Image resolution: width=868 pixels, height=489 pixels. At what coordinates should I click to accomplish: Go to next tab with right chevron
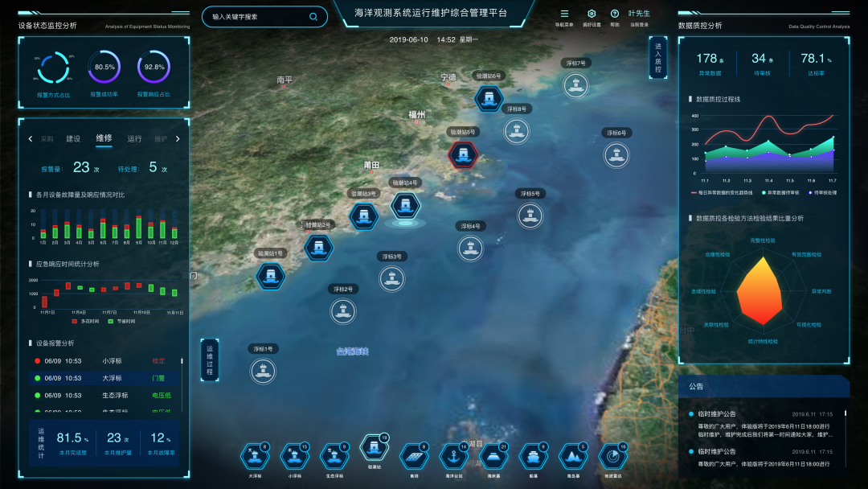[178, 139]
